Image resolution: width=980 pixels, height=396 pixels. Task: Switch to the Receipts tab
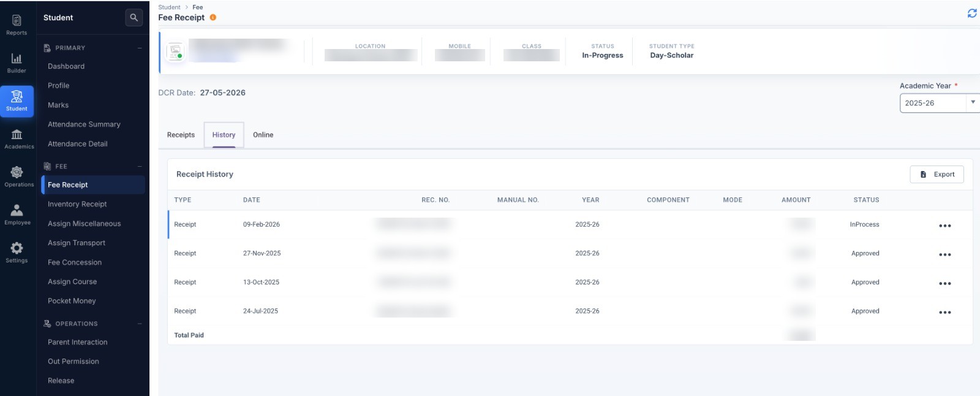point(181,135)
